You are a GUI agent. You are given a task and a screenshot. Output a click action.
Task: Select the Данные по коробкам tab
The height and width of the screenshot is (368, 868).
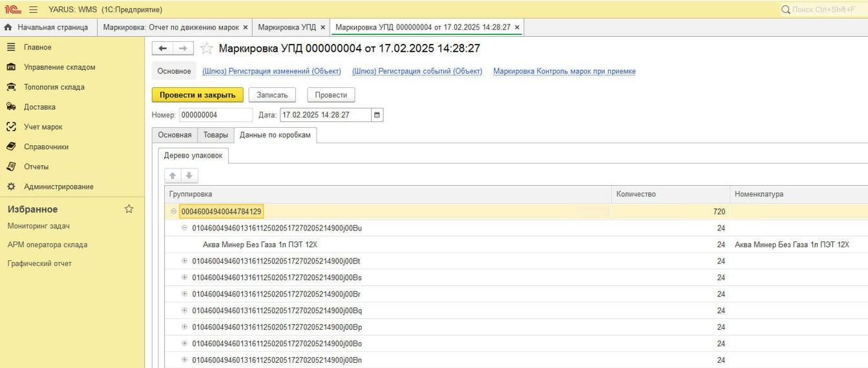pyautogui.click(x=275, y=135)
